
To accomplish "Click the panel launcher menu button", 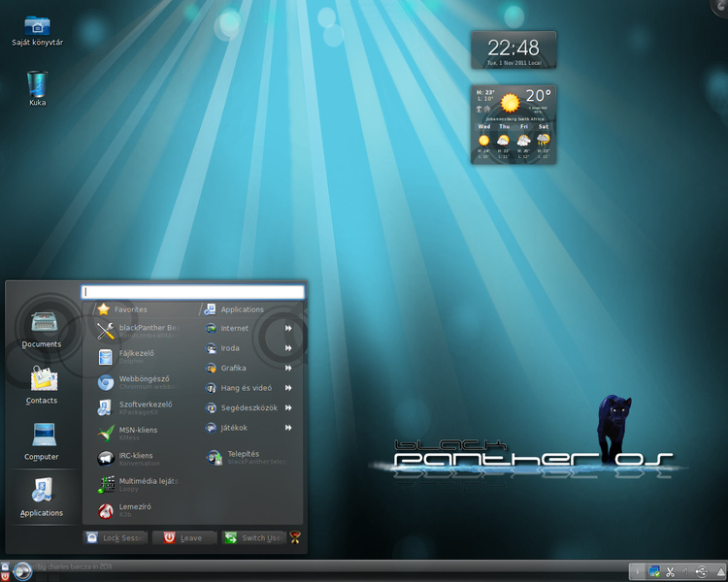I will pyautogui.click(x=22, y=571).
